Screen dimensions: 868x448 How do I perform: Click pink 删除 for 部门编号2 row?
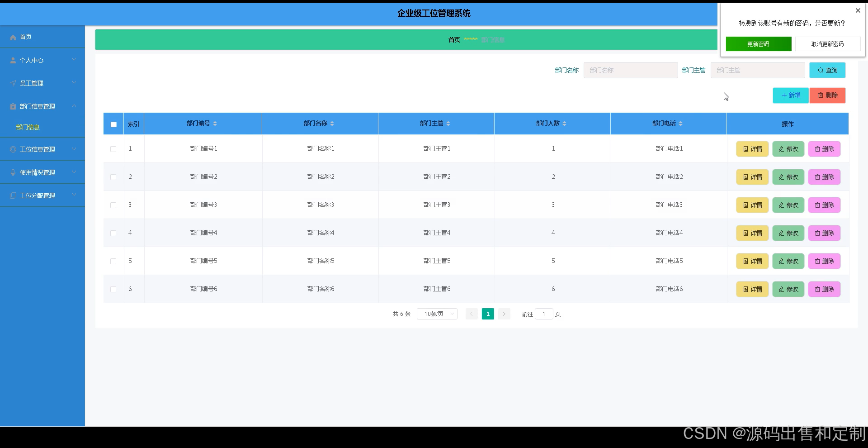[x=824, y=177]
